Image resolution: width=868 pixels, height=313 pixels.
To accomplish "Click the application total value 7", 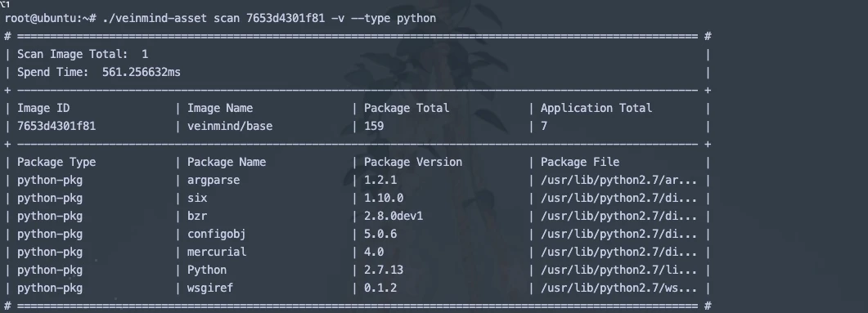I will coord(543,126).
